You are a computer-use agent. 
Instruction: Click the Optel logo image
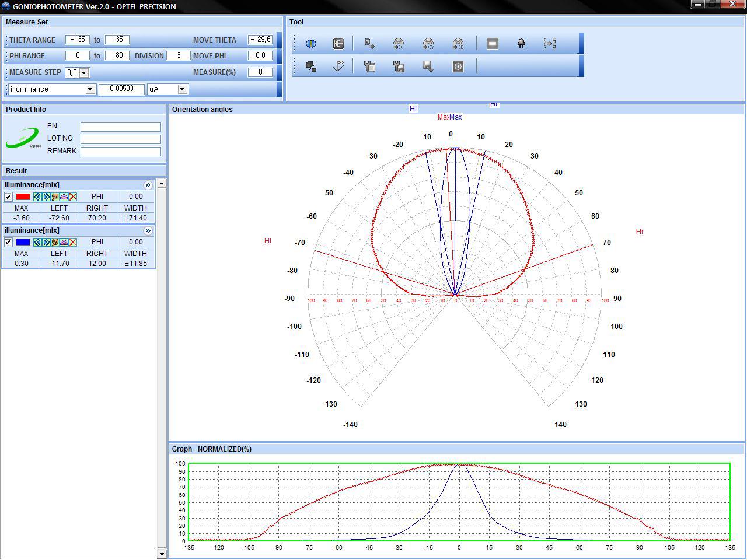point(23,139)
